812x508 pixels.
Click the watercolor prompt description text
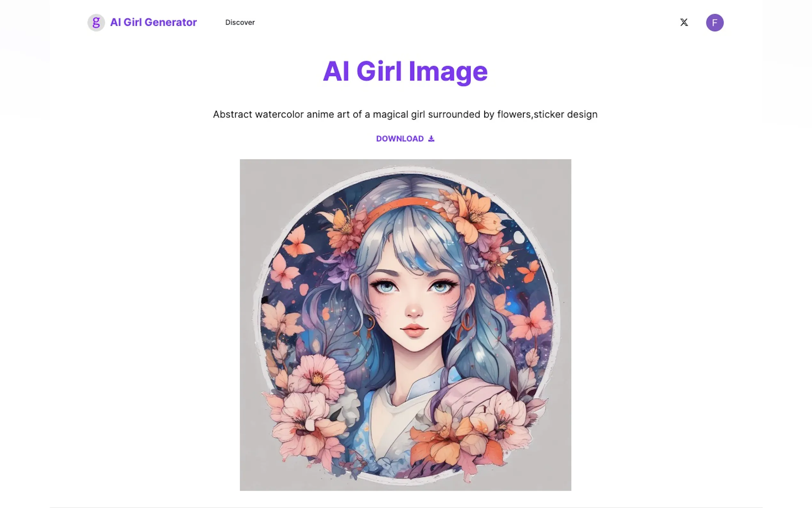(x=405, y=115)
